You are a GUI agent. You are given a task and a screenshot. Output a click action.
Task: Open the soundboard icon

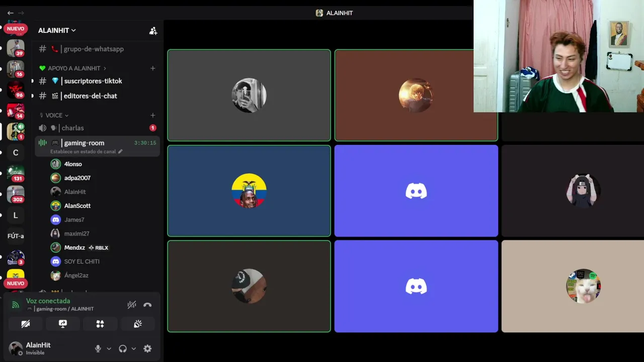coord(137,324)
